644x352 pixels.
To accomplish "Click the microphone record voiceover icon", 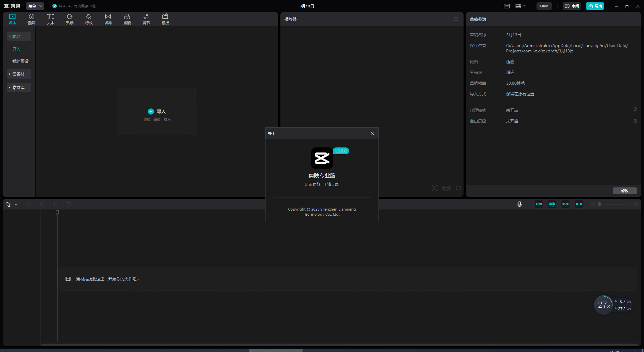I will (520, 204).
